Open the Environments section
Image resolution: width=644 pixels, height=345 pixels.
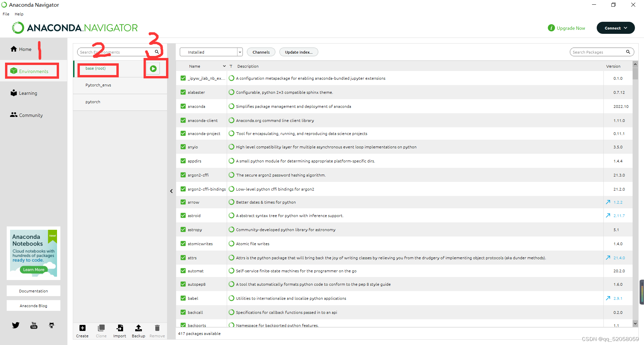tap(29, 71)
